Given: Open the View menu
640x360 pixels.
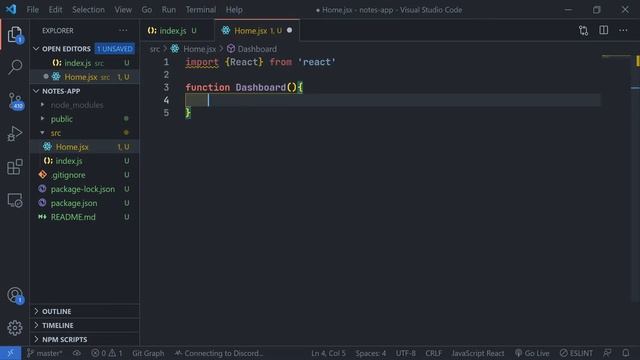Looking at the screenshot, I should tap(123, 9).
